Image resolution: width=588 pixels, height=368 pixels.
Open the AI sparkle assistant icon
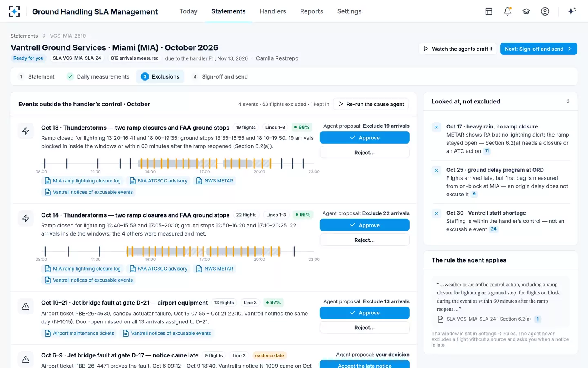(x=572, y=11)
